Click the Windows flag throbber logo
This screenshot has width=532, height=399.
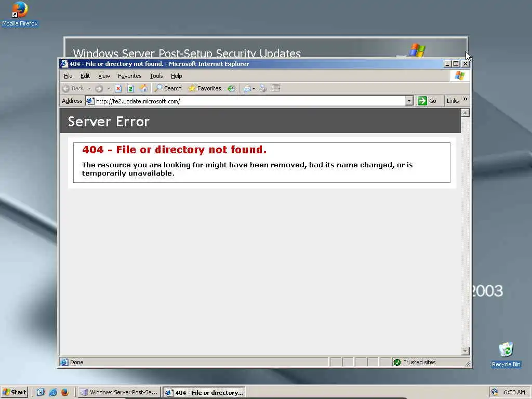[459, 76]
